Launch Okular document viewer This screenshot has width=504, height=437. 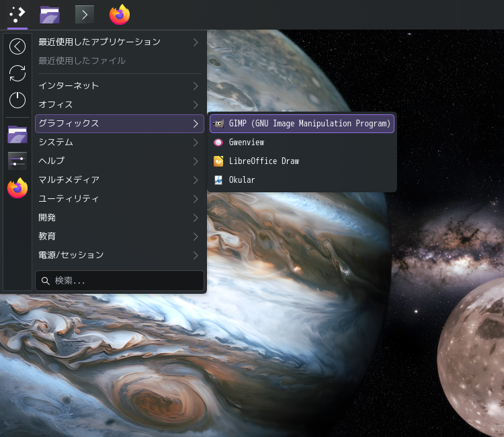(302, 180)
